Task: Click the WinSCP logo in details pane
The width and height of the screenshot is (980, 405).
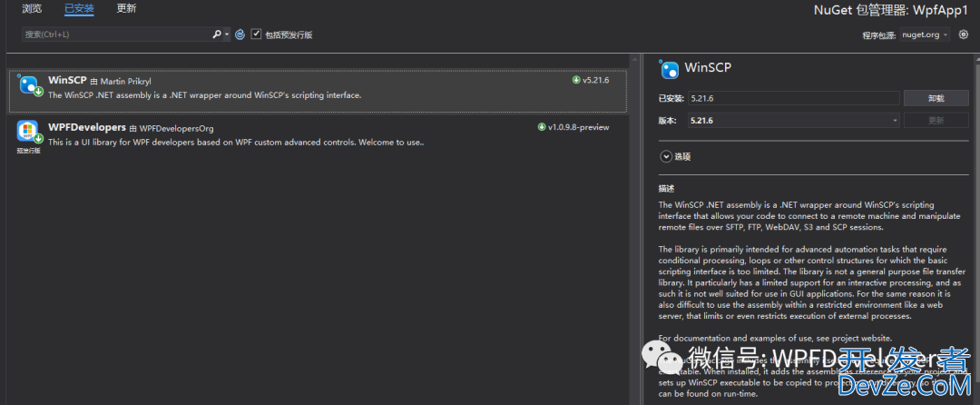Action: [670, 69]
